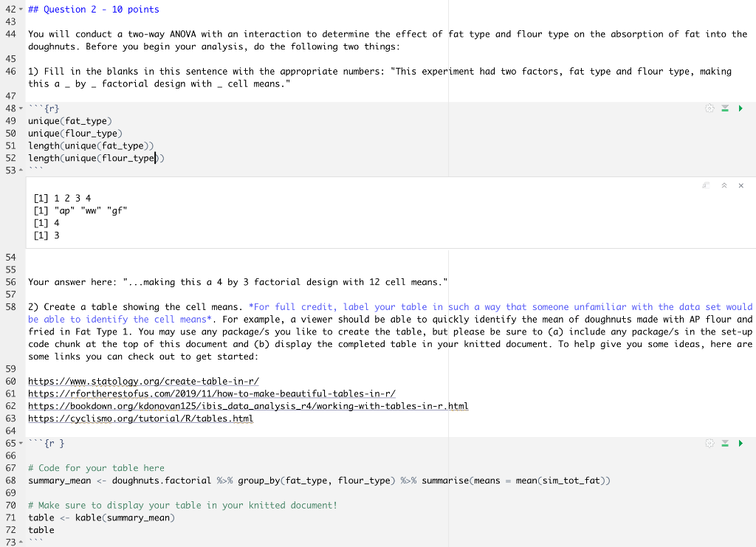Run the chunk starting at line 65

(x=740, y=444)
